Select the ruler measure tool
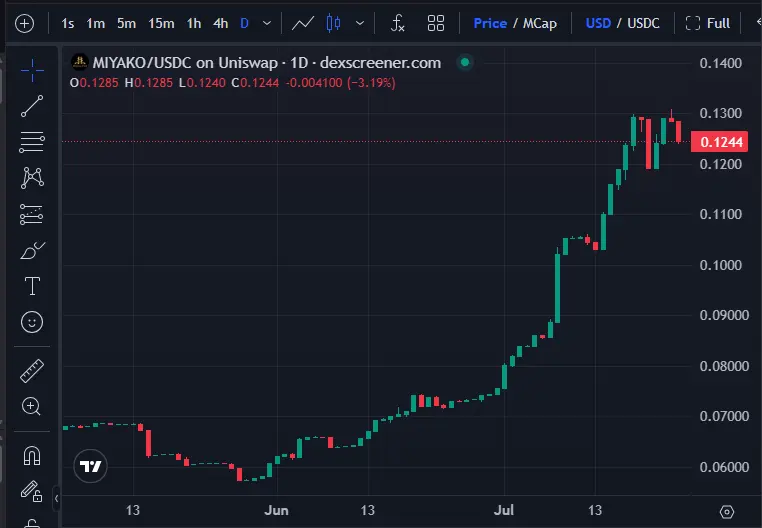The image size is (762, 528). click(x=32, y=371)
